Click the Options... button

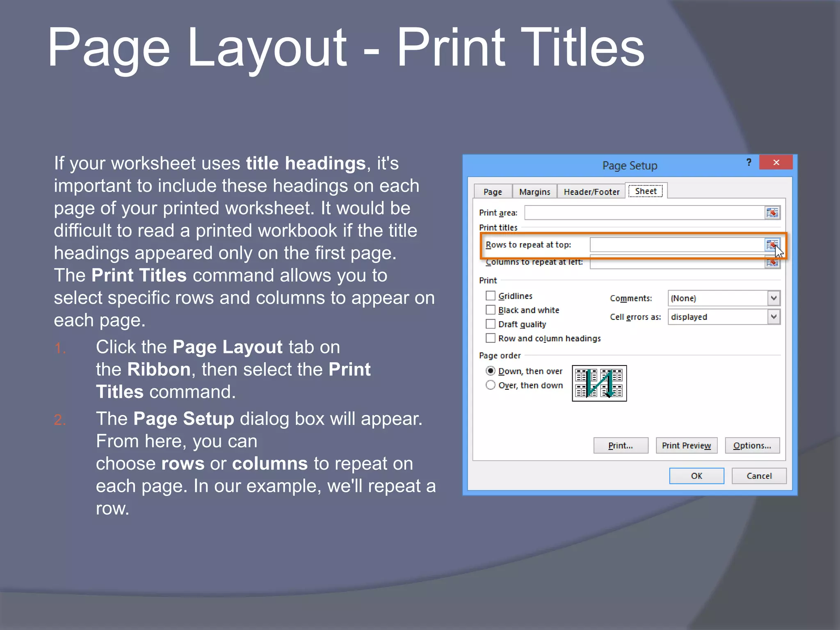(x=752, y=445)
